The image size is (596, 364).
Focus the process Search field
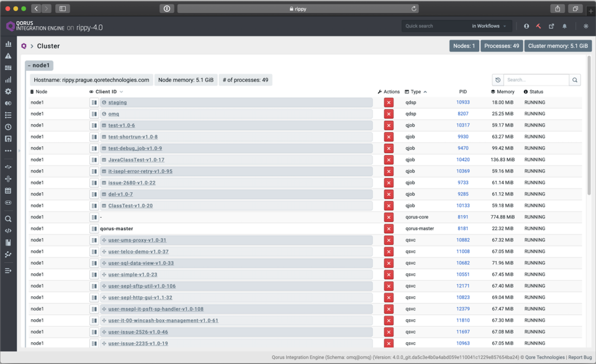[x=536, y=80]
